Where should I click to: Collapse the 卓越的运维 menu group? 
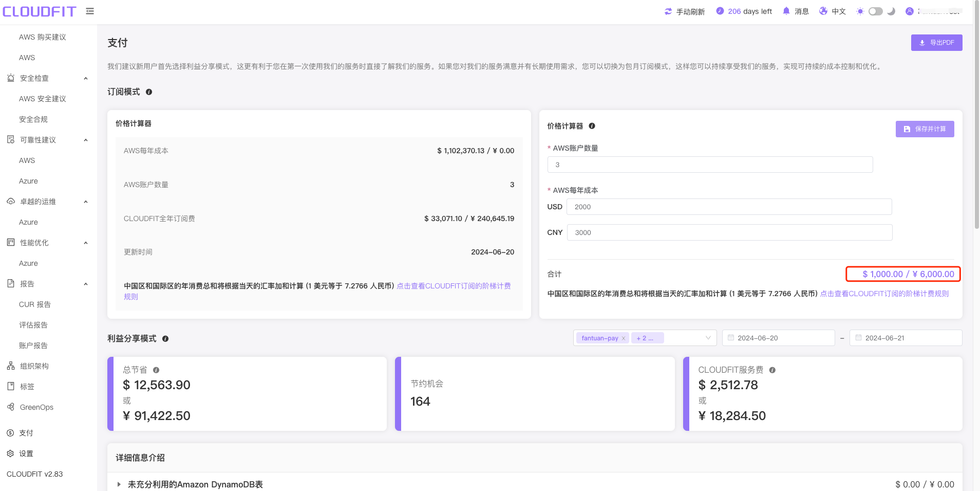86,202
